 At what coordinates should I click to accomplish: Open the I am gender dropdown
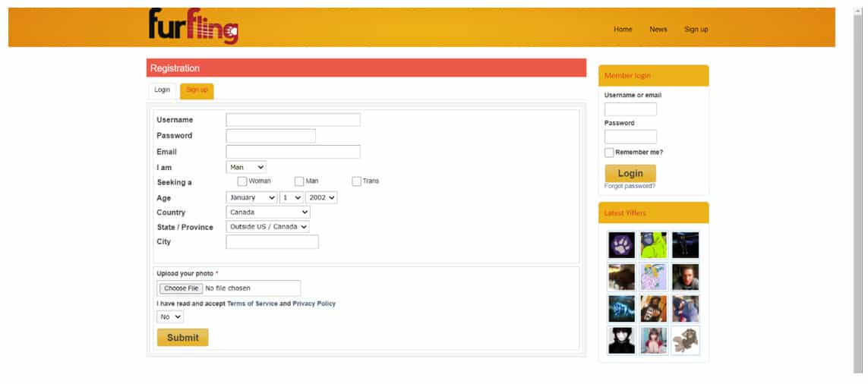tap(246, 167)
